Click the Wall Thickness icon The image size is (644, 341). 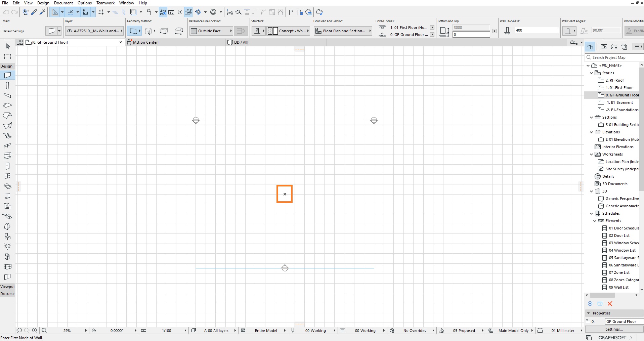[507, 31]
